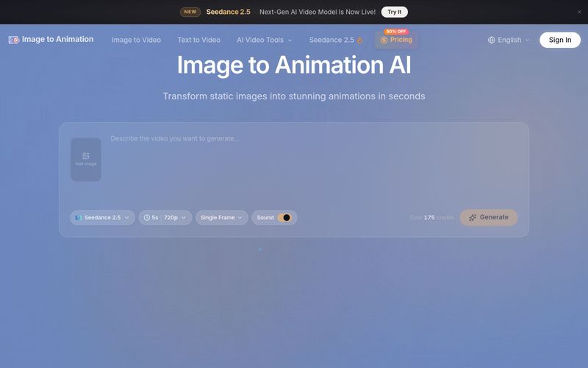
Task: Click the 'Transform static images' subtitle
Action: click(x=294, y=96)
